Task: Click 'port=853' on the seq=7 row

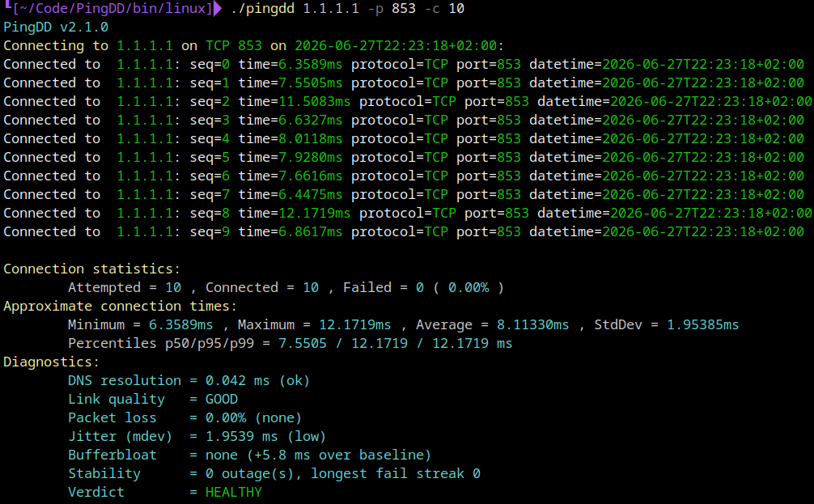Action: click(x=489, y=195)
